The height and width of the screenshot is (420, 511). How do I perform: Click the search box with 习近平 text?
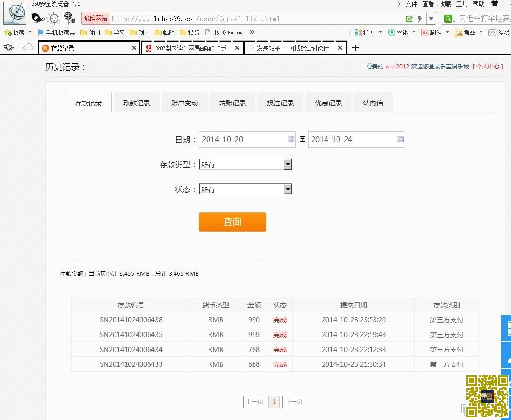(x=484, y=19)
